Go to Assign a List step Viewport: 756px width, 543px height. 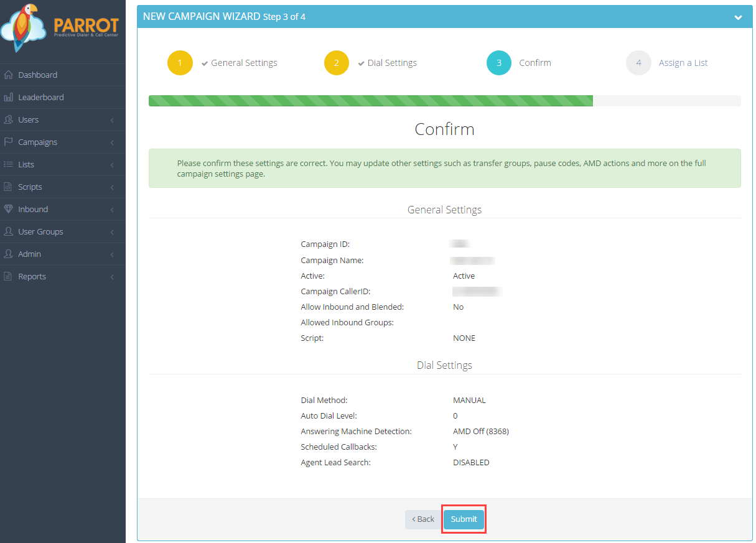pyautogui.click(x=683, y=63)
